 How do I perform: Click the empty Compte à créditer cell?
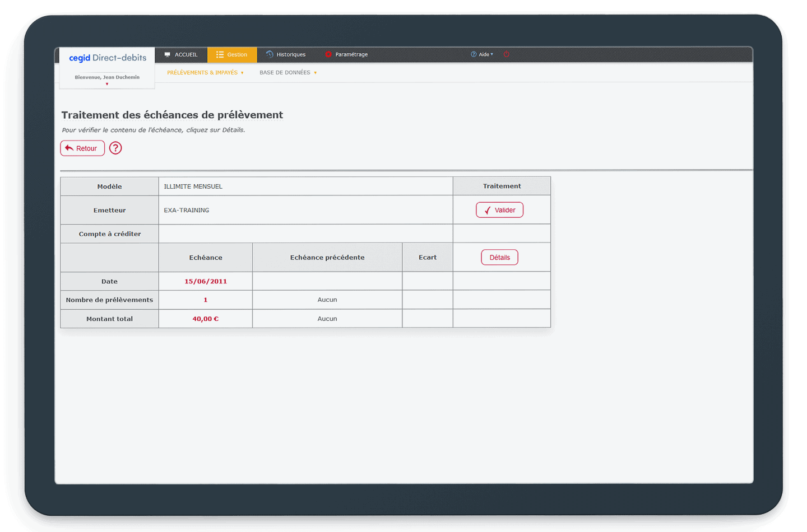click(x=305, y=234)
